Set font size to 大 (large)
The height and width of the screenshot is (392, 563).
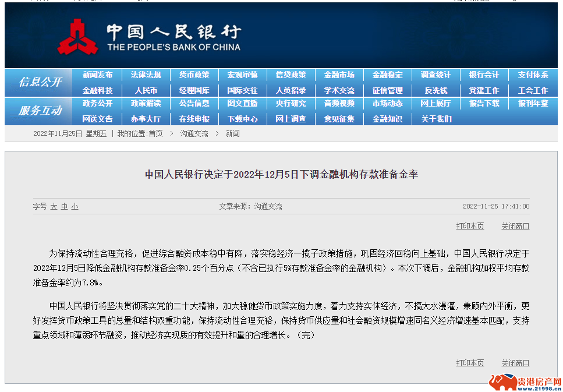54,207
